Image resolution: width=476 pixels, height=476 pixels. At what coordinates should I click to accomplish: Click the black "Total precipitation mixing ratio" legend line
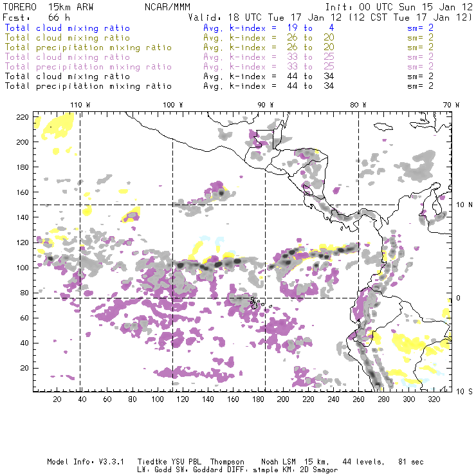[x=88, y=86]
